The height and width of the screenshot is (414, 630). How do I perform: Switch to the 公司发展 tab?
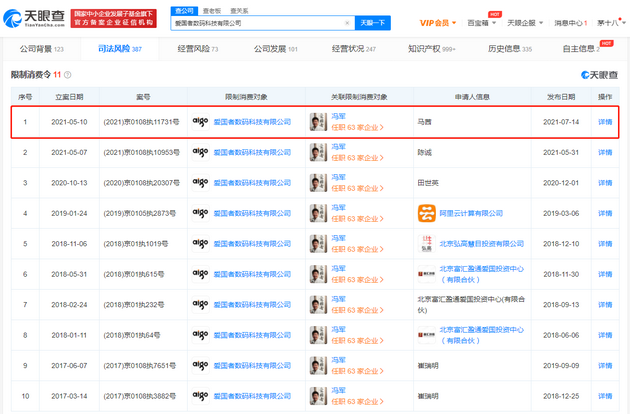tap(276, 49)
